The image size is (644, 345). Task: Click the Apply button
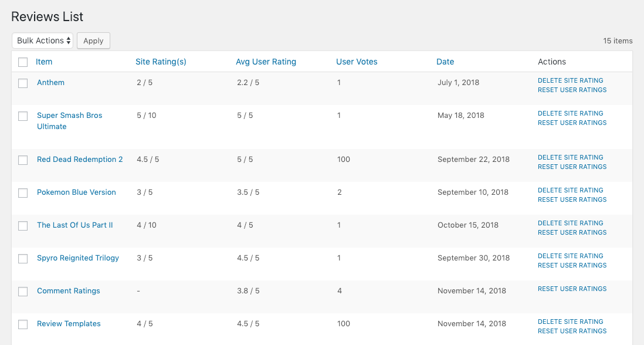point(93,40)
